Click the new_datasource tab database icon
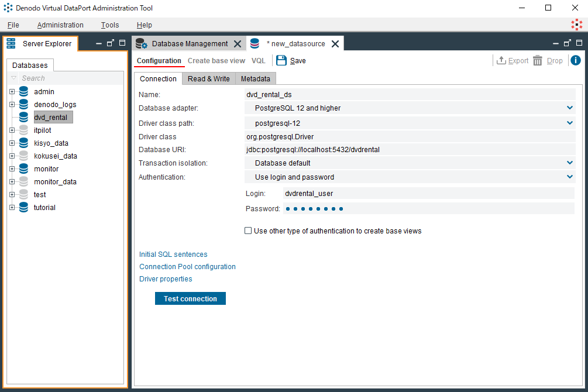588x392 pixels. click(255, 43)
